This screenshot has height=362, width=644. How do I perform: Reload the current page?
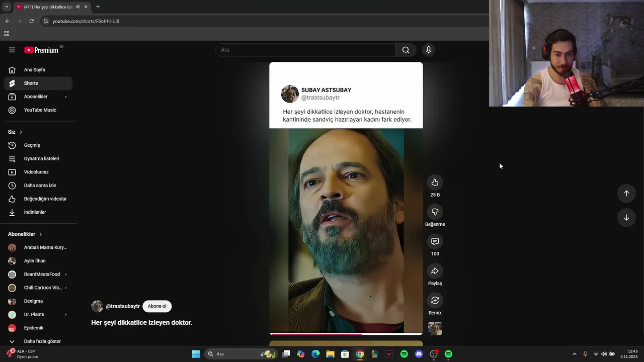[31, 21]
